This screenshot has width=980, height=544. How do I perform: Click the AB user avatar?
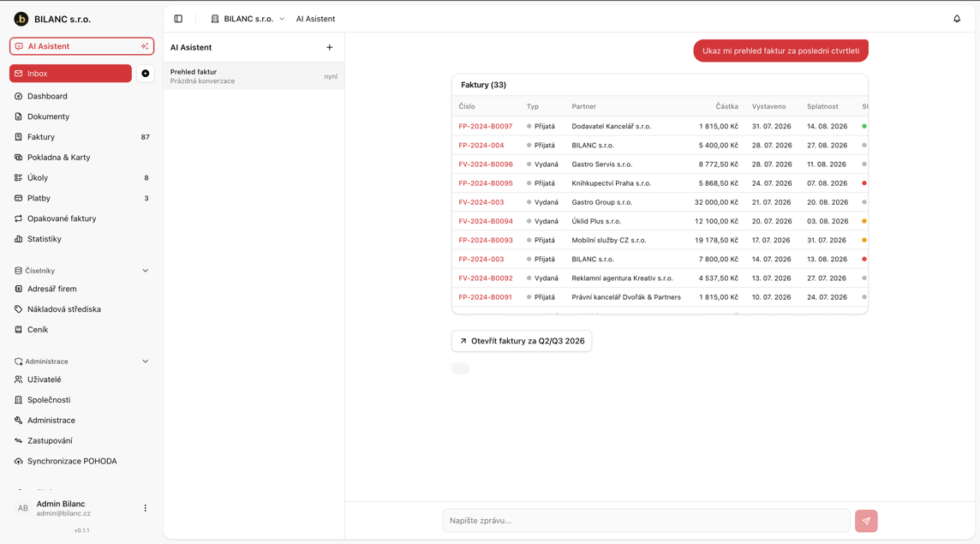(x=22, y=508)
